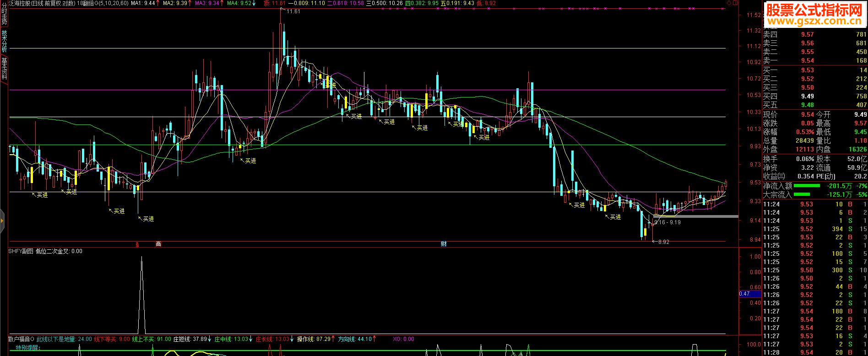This screenshot has width=868, height=356.
Task: Click the XG: 0.00 value
Action: (403, 339)
